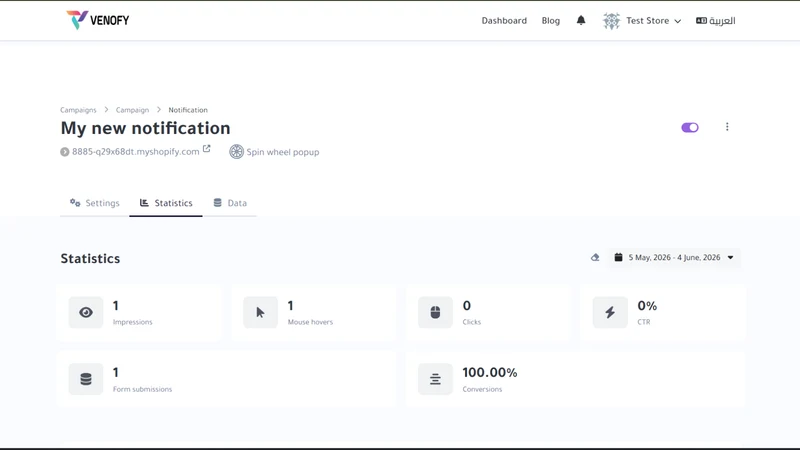
Task: Click the Venofy logo
Action: click(x=97, y=20)
